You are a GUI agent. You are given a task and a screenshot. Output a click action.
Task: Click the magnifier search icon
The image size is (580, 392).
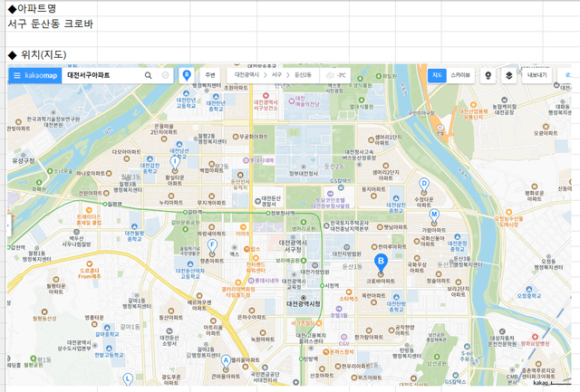click(x=148, y=75)
